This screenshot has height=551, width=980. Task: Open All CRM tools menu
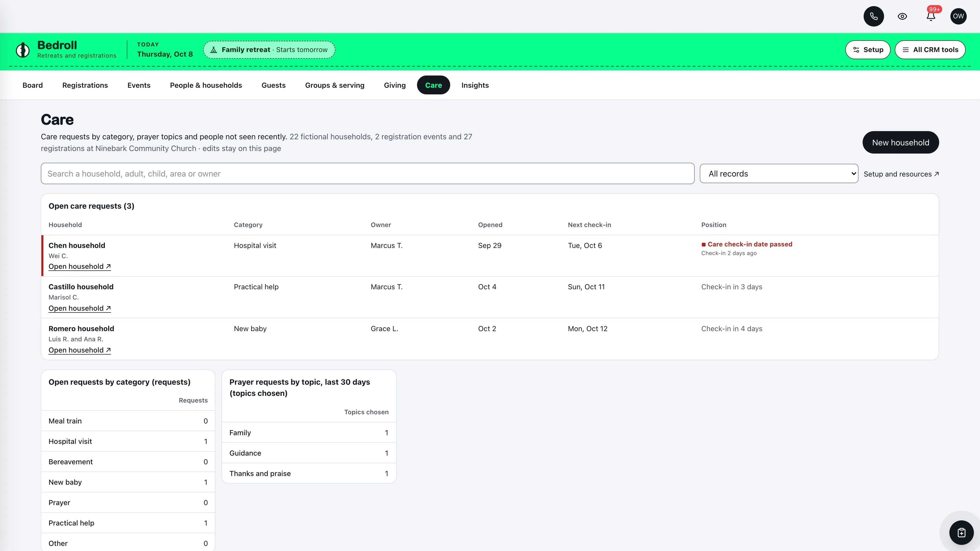(x=930, y=50)
